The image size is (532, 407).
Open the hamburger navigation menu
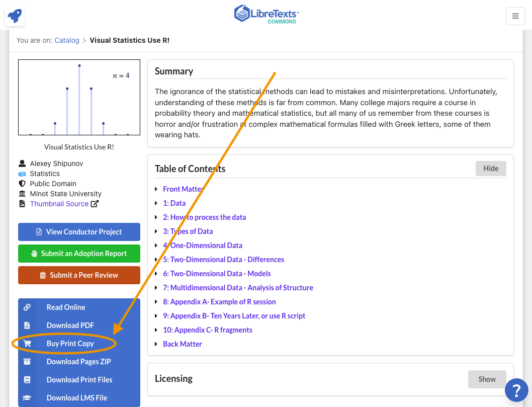pos(515,16)
